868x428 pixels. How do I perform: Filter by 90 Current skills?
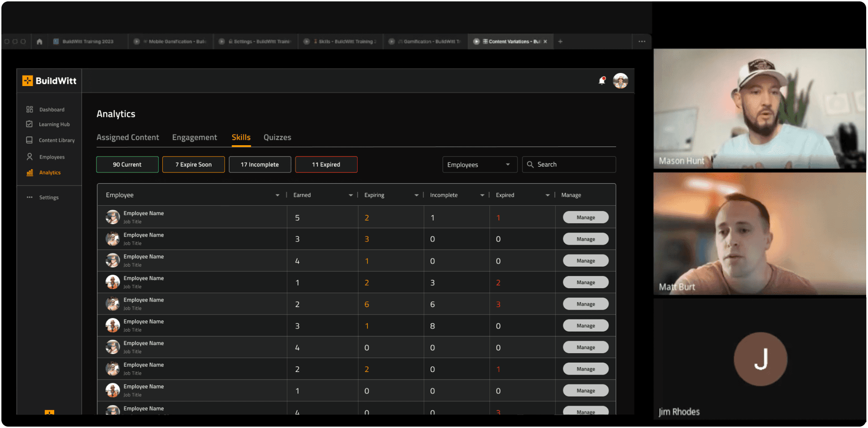127,164
